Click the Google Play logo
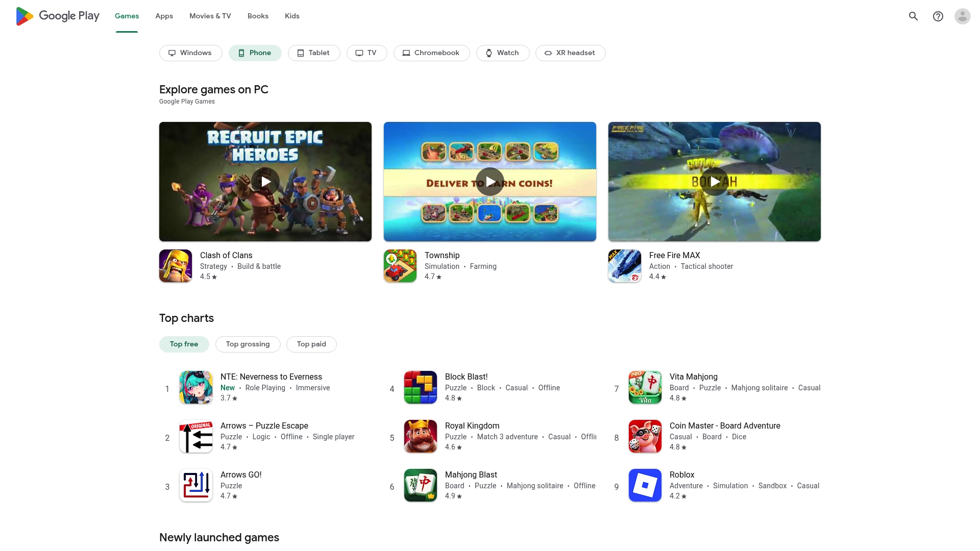Viewport: 980px width, 551px height. (x=58, y=16)
